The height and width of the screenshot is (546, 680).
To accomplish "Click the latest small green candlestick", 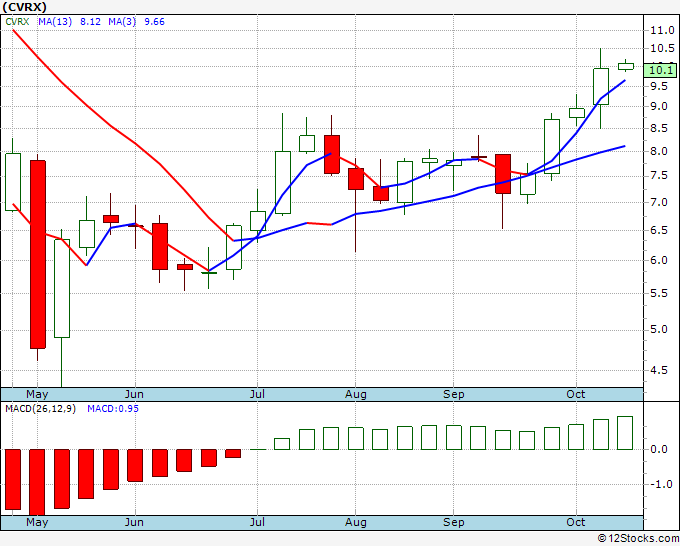I will [626, 66].
